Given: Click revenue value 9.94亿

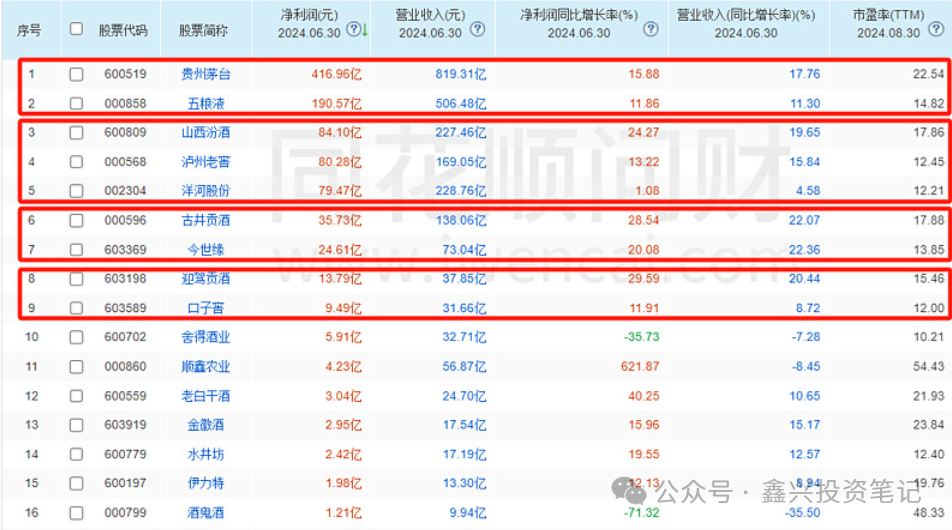Looking at the screenshot, I should [468, 513].
